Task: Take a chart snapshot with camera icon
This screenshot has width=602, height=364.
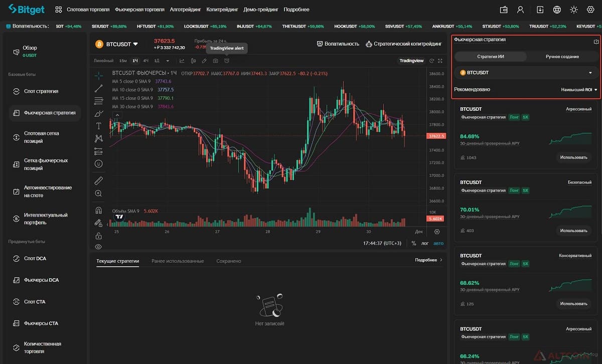Action: click(215, 61)
